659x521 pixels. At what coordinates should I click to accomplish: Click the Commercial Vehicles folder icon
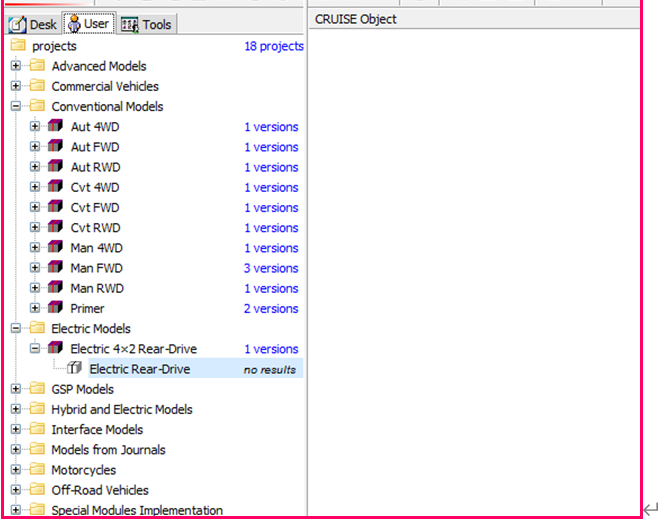point(37,85)
